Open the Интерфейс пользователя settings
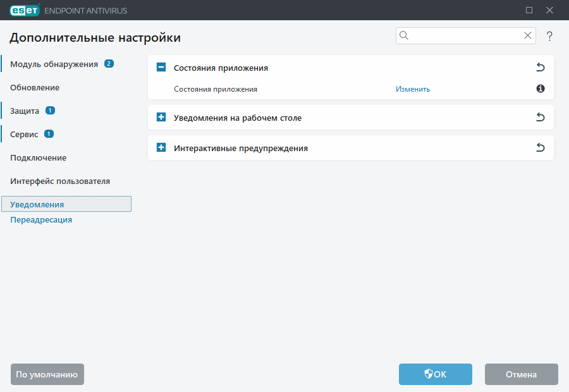 click(59, 180)
